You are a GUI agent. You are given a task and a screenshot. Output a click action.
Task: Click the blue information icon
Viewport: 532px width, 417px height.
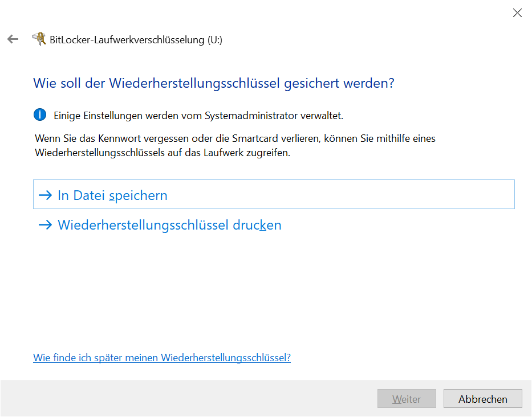(40, 115)
